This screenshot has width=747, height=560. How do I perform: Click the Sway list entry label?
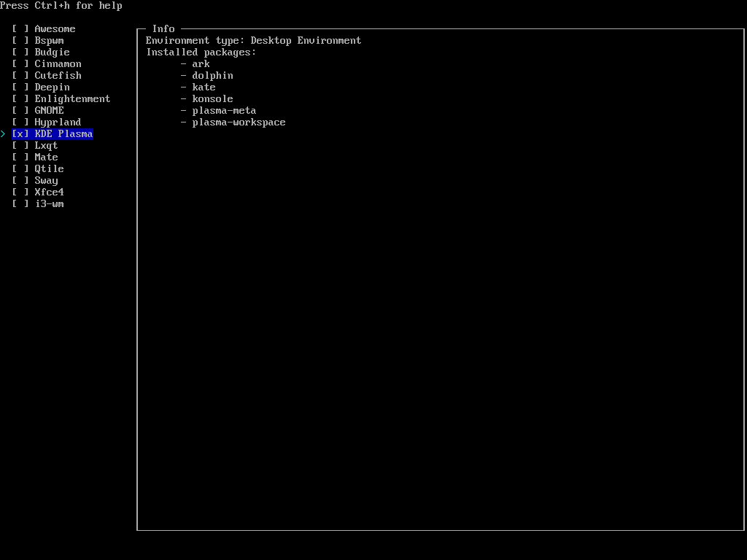pyautogui.click(x=46, y=181)
